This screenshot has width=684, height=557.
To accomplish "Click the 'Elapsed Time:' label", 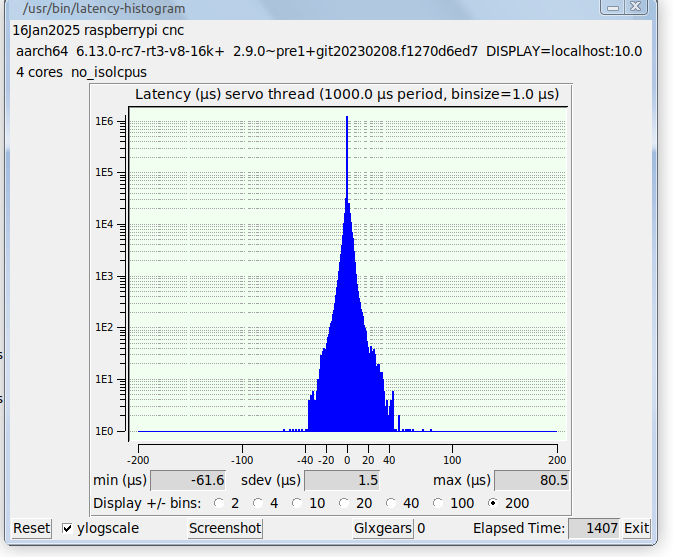I will click(x=519, y=528).
